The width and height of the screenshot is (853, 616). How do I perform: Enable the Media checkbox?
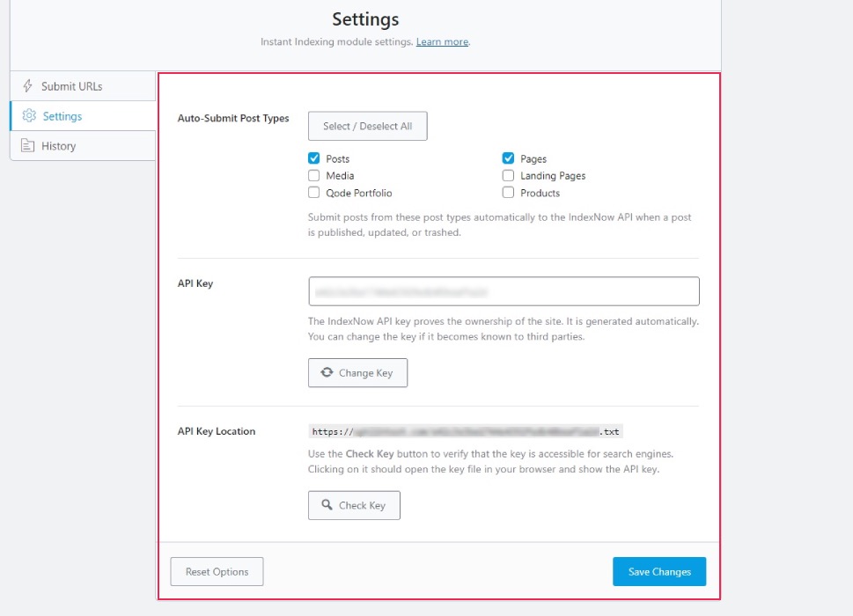point(314,175)
